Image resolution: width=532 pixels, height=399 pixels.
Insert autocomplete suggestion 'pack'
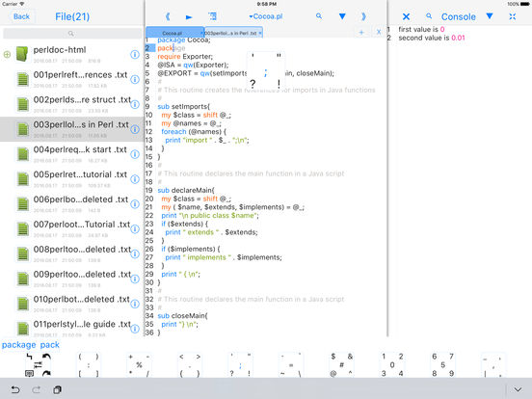[x=49, y=345]
